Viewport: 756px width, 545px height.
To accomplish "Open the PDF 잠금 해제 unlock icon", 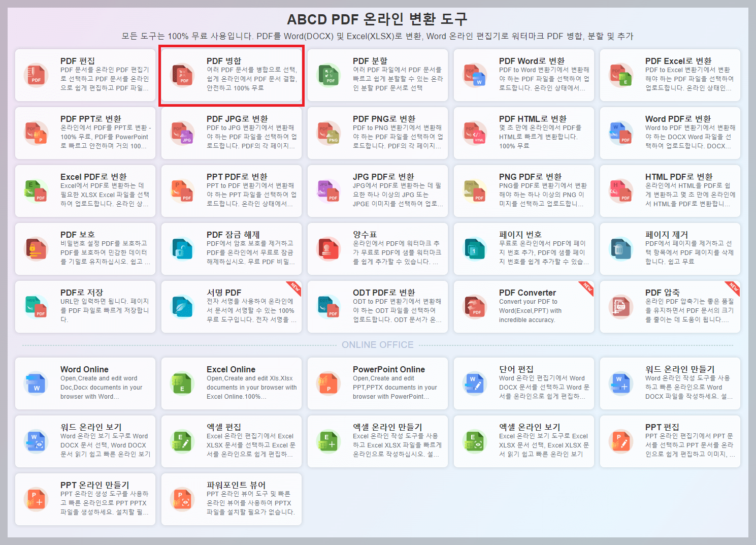I will tap(182, 249).
